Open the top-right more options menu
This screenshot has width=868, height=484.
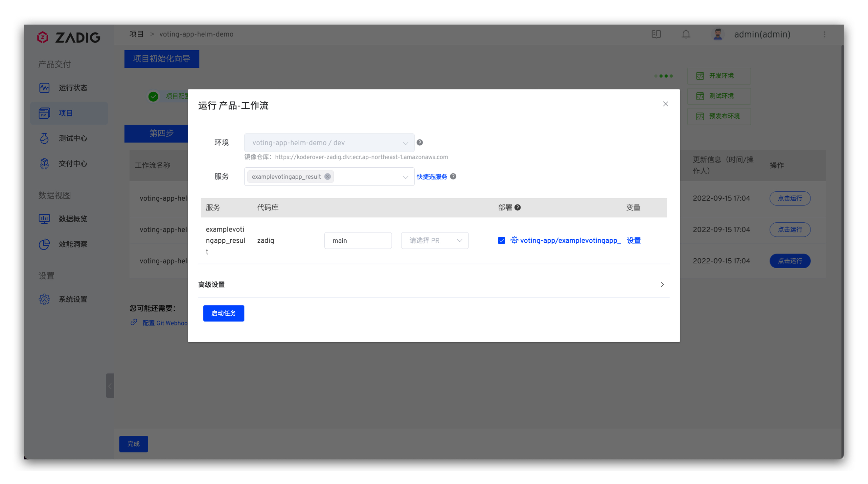click(x=824, y=35)
